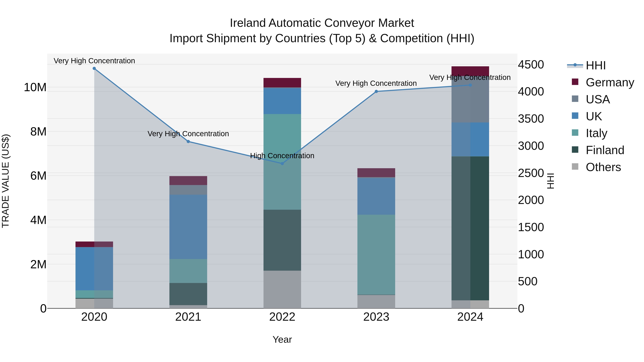Click the vertical 'HHI' right axis title
This screenshot has width=644, height=362.
[551, 181]
